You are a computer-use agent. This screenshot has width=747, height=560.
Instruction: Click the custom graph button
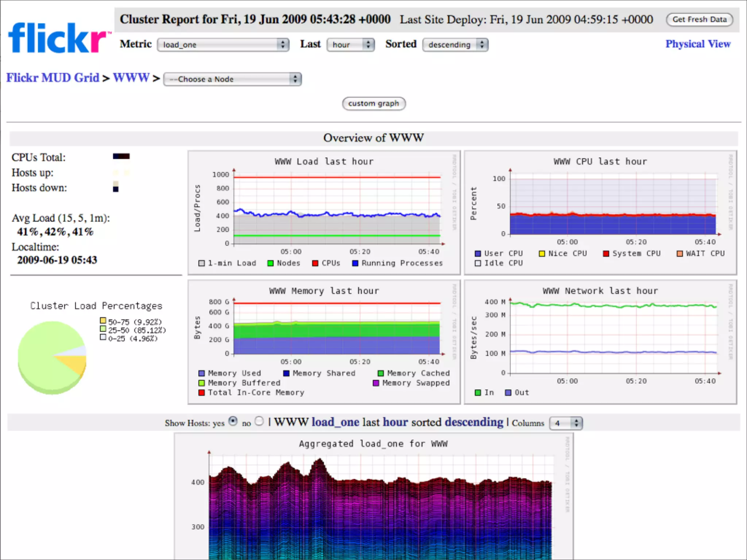[373, 104]
